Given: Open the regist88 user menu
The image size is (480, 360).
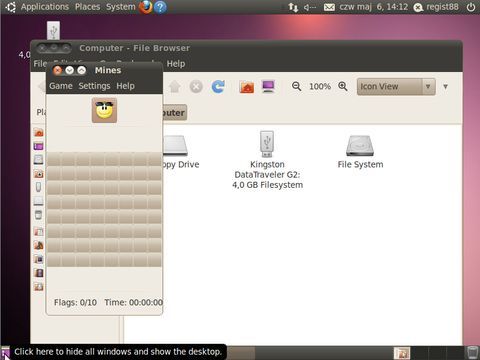Looking at the screenshot, I should (436, 7).
